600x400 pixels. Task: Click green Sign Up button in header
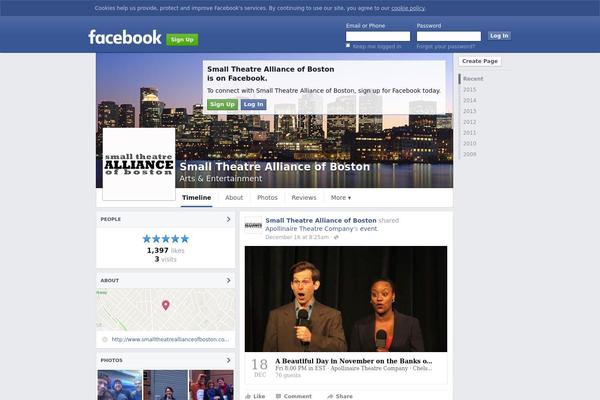click(182, 40)
